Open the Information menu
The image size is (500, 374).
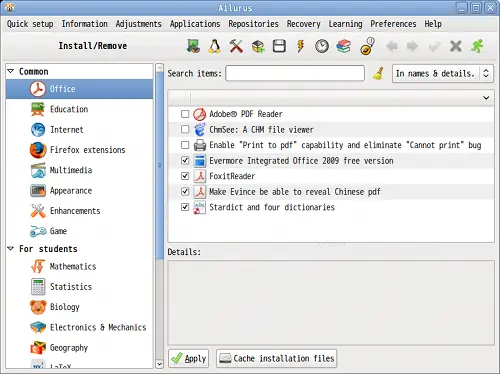(85, 24)
